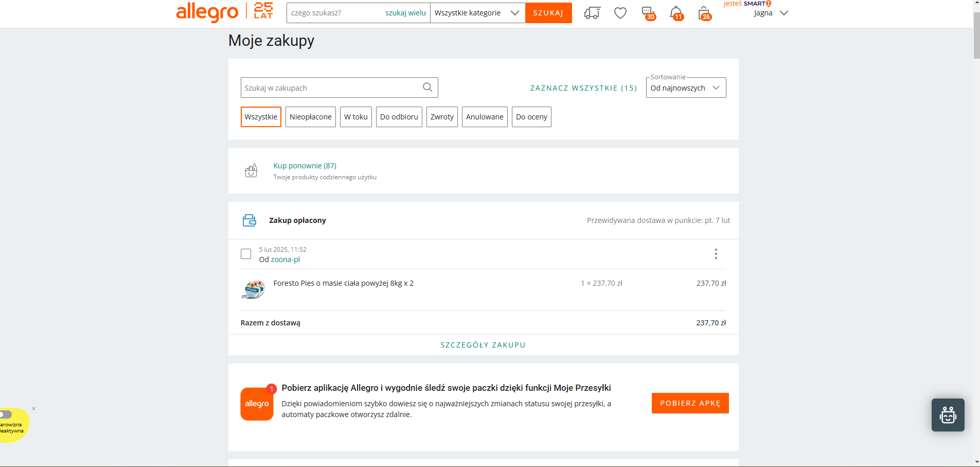Open the chatbot assistant icon

pyautogui.click(x=948, y=415)
